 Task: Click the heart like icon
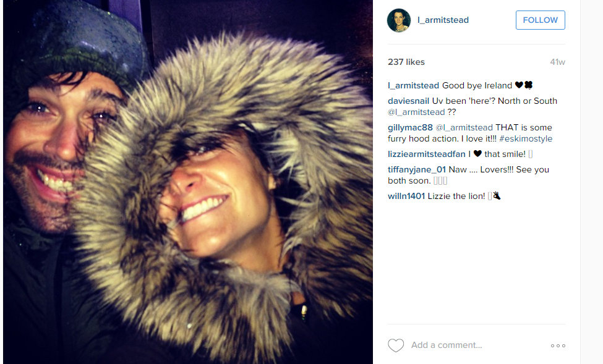click(396, 345)
